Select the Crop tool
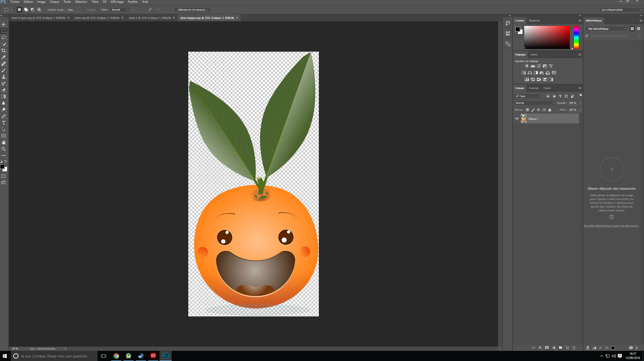 (4, 51)
